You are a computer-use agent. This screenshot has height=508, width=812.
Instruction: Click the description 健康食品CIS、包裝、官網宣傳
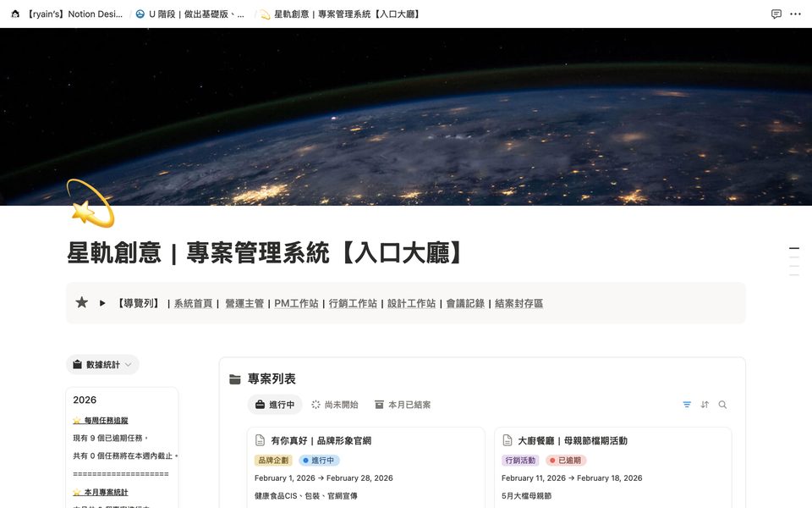click(306, 495)
